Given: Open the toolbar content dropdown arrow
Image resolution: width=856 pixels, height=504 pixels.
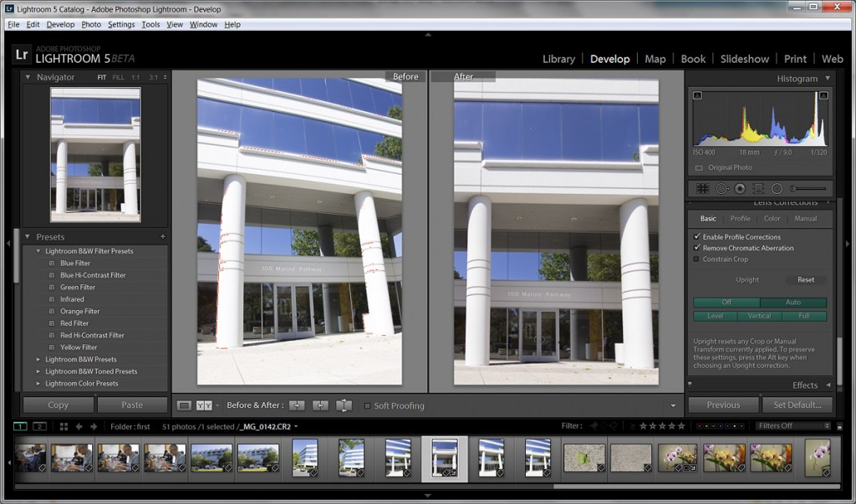Looking at the screenshot, I should 673,405.
